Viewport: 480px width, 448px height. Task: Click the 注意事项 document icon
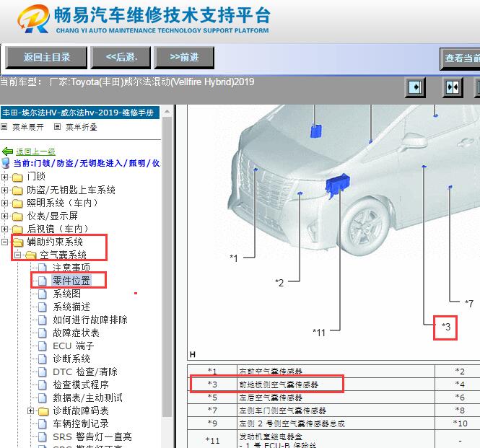click(x=43, y=268)
